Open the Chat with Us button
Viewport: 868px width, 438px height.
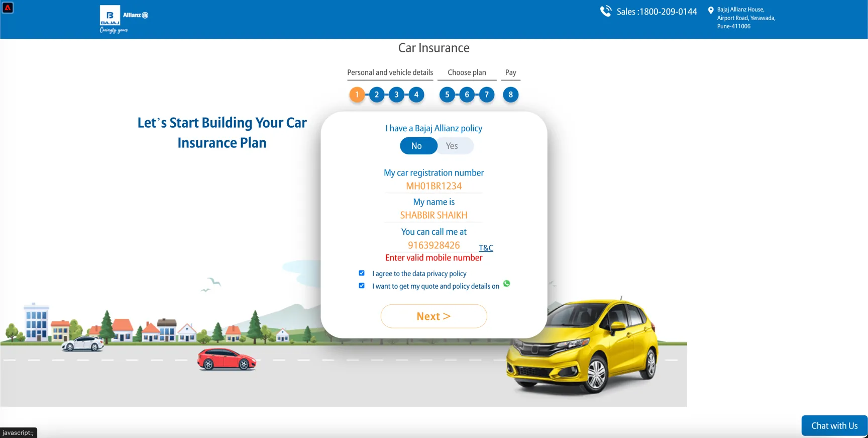pyautogui.click(x=834, y=426)
